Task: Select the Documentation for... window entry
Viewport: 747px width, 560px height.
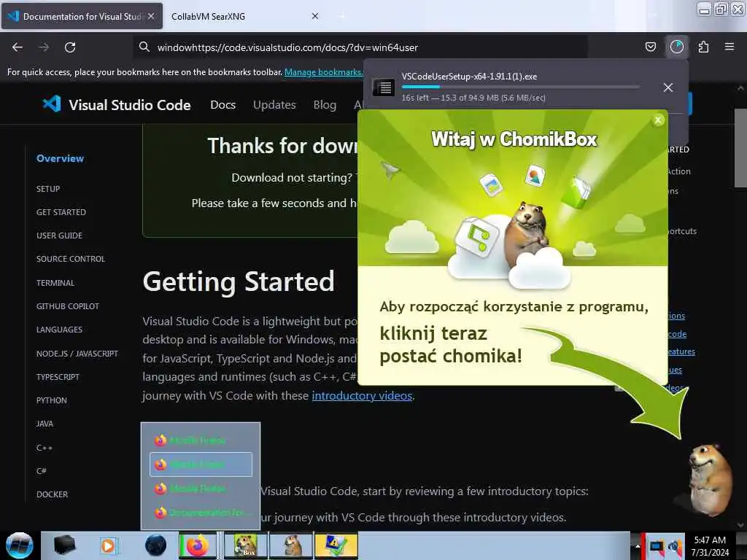Action: click(201, 513)
